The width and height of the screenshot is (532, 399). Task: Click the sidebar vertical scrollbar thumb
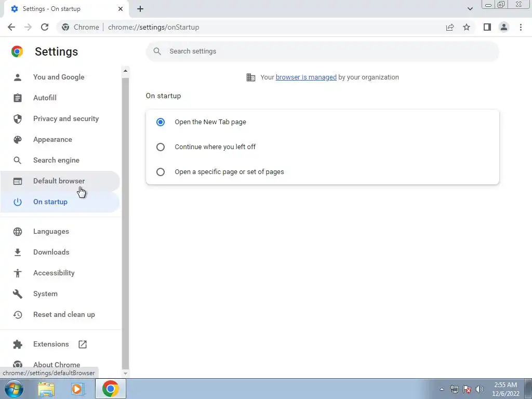(x=125, y=223)
